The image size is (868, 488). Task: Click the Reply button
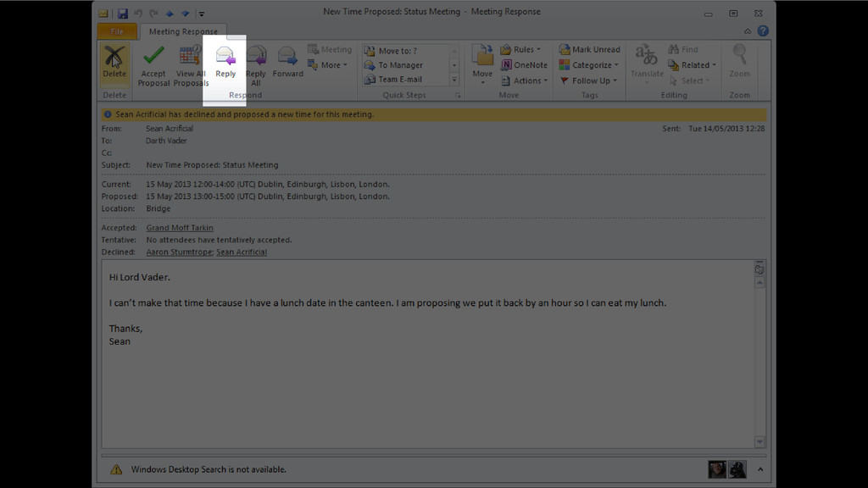pyautogui.click(x=225, y=62)
